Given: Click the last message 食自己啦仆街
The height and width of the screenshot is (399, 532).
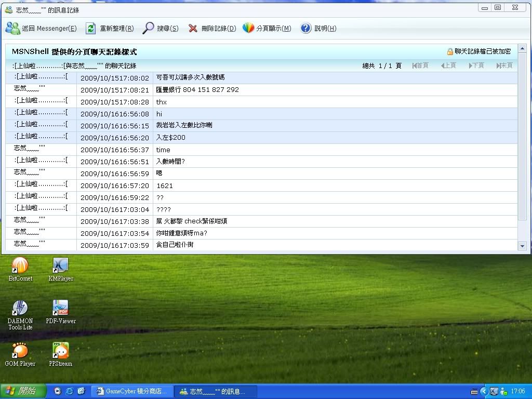Looking at the screenshot, I should 175,245.
